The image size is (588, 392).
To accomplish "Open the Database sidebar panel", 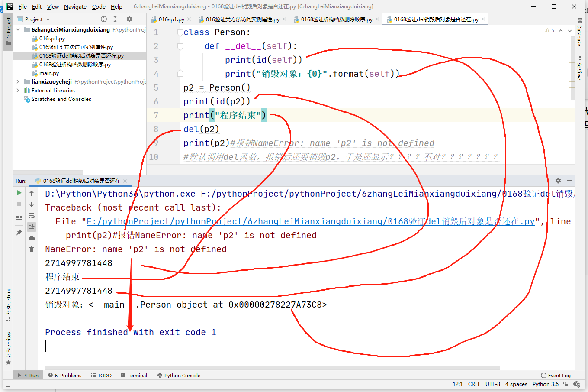I will pyautogui.click(x=580, y=32).
